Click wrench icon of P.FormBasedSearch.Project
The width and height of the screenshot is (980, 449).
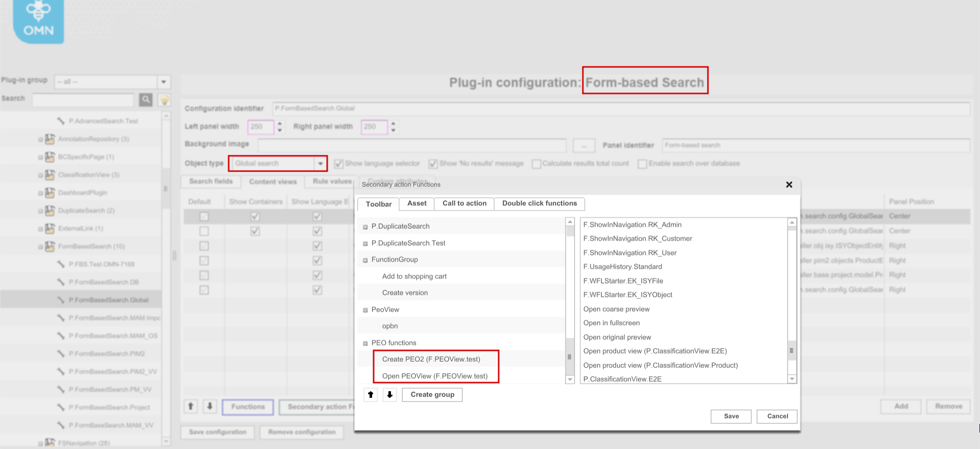61,407
